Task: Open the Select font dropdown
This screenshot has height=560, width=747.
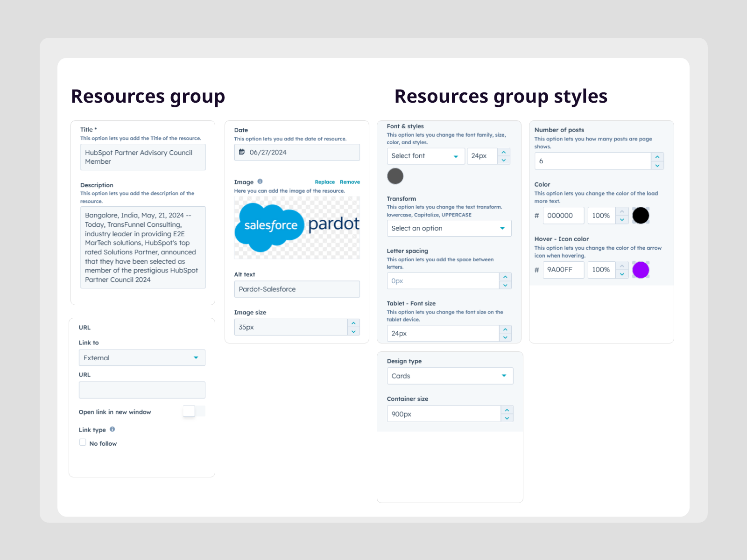Action: [425, 156]
